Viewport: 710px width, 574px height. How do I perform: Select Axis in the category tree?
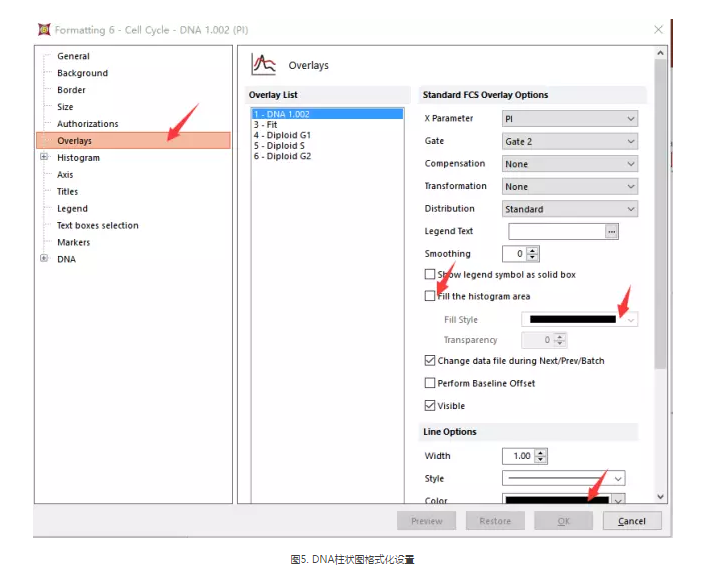(65, 175)
